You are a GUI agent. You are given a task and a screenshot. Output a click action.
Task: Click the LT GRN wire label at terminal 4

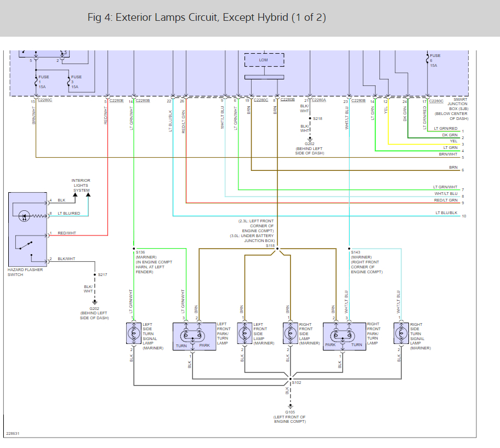[x=450, y=148]
